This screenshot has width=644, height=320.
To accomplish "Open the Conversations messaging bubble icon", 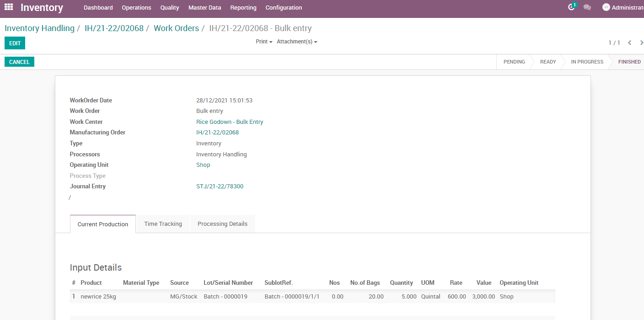I will click(x=587, y=7).
